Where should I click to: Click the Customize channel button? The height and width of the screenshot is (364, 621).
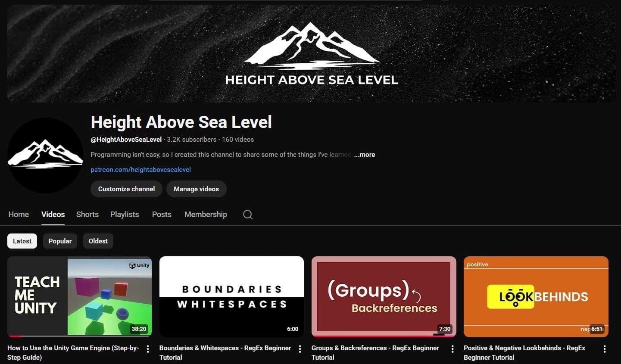coord(126,189)
